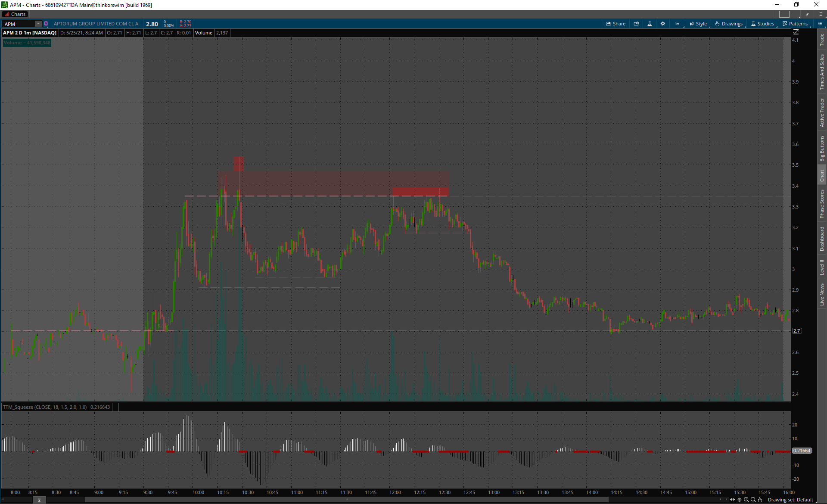Open the Studies menu button
The image size is (827, 504).
point(763,24)
